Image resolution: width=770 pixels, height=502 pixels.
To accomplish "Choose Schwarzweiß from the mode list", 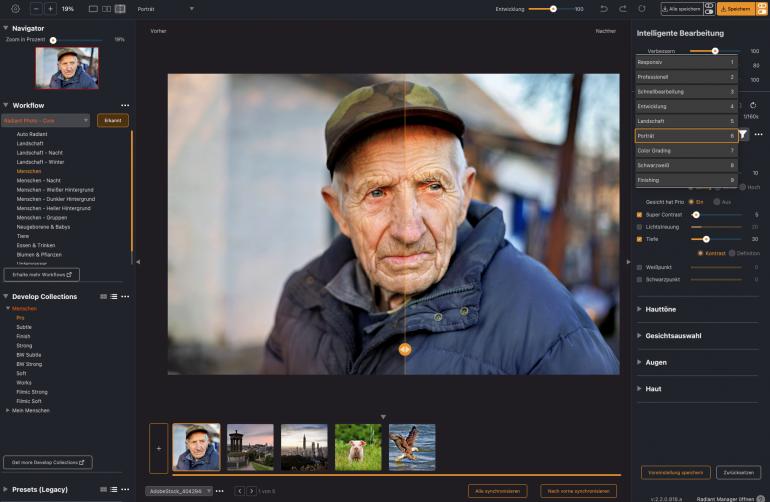I will pyautogui.click(x=686, y=165).
